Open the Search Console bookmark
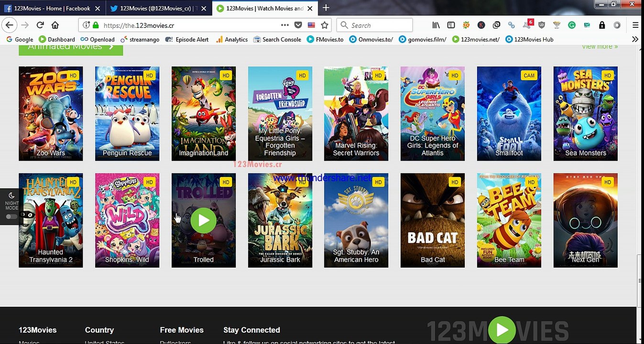 click(x=277, y=39)
